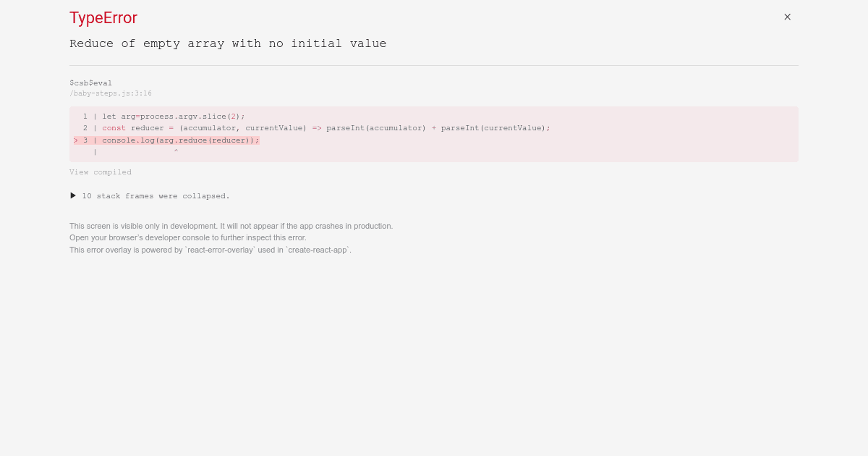Click the /baby-steps.js:3:16 source location

click(111, 93)
